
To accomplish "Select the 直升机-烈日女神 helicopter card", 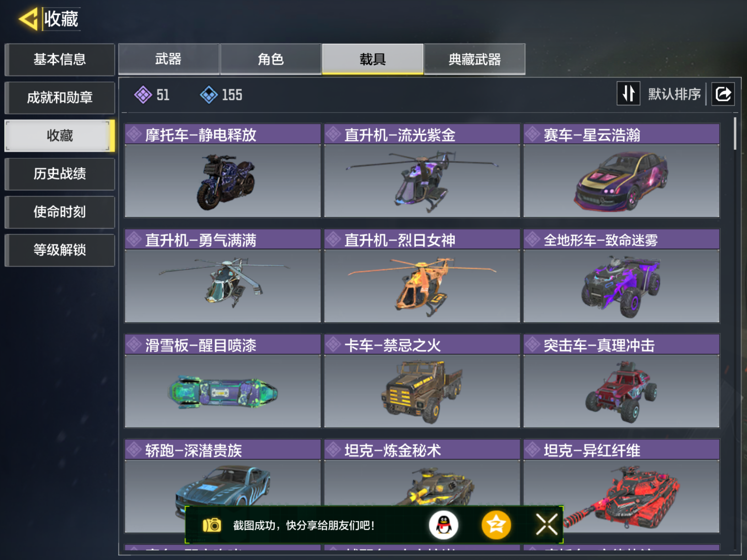I will (422, 276).
